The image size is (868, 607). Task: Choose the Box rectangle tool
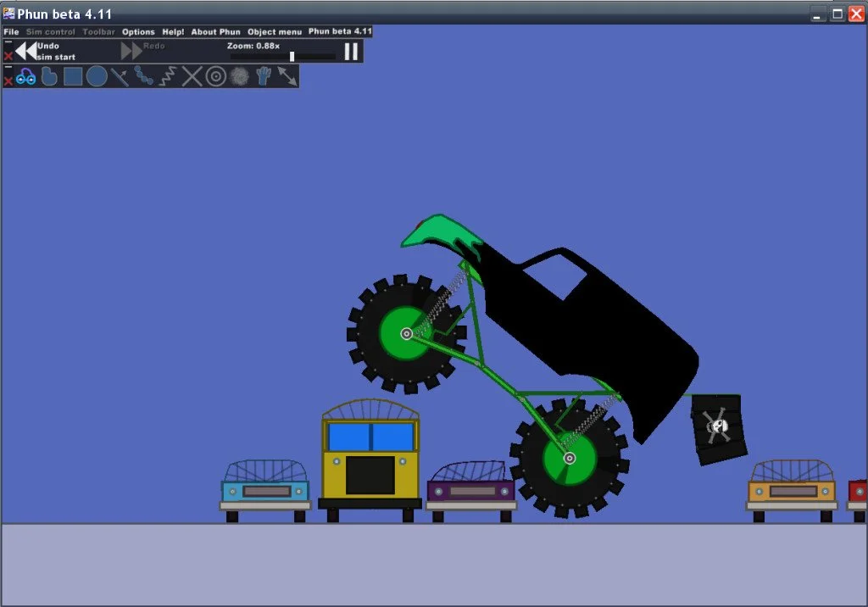(73, 76)
